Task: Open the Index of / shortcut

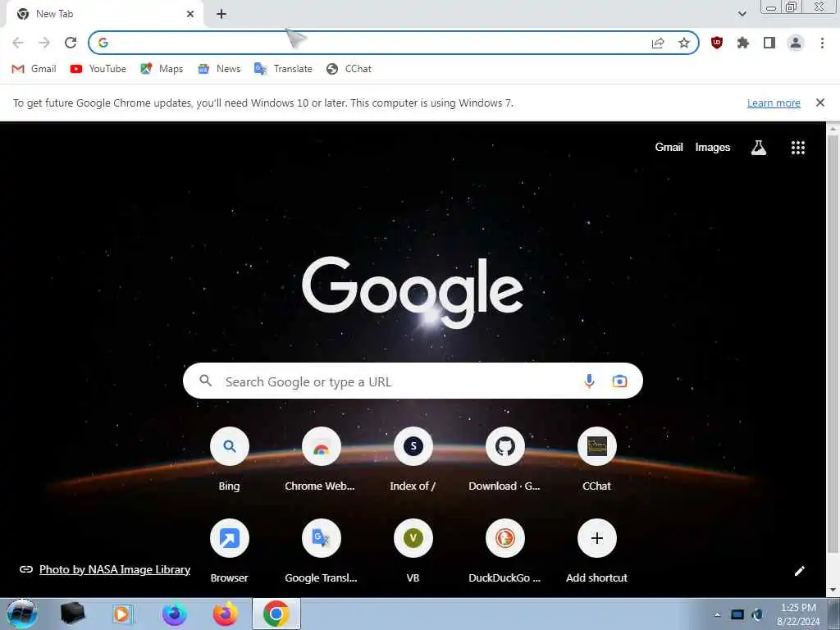Action: point(413,459)
